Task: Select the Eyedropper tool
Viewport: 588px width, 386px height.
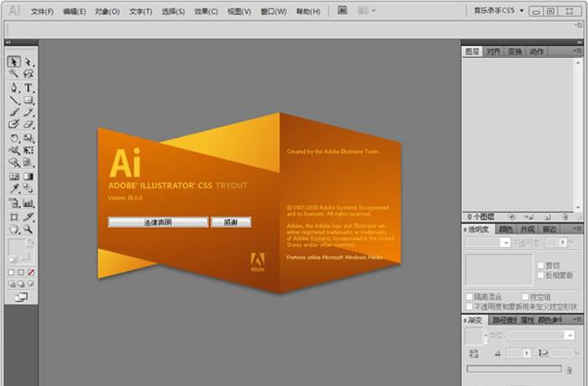Action: 14,188
